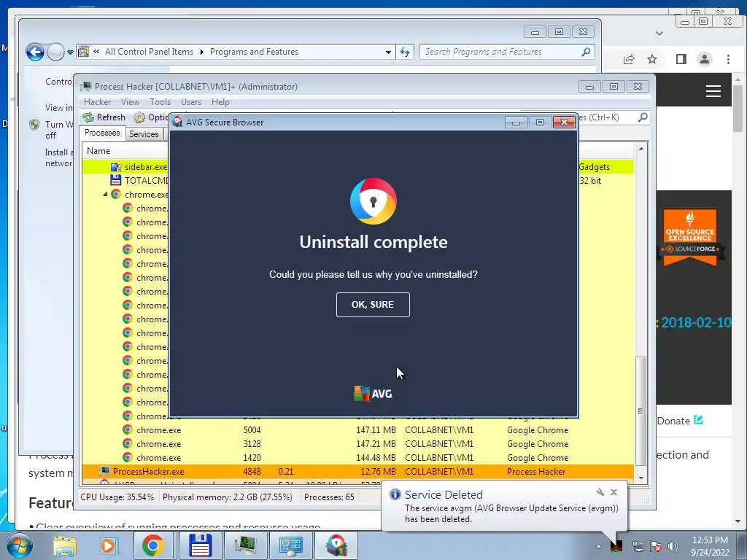Viewport: 747px width, 560px height.
Task: Open the Tools menu in Process Hacker
Action: pyautogui.click(x=160, y=102)
